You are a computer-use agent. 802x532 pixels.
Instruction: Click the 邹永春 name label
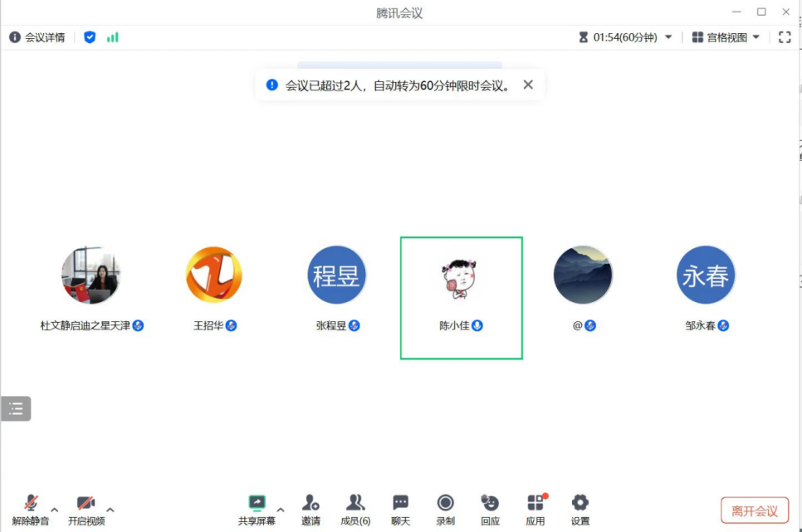point(700,325)
